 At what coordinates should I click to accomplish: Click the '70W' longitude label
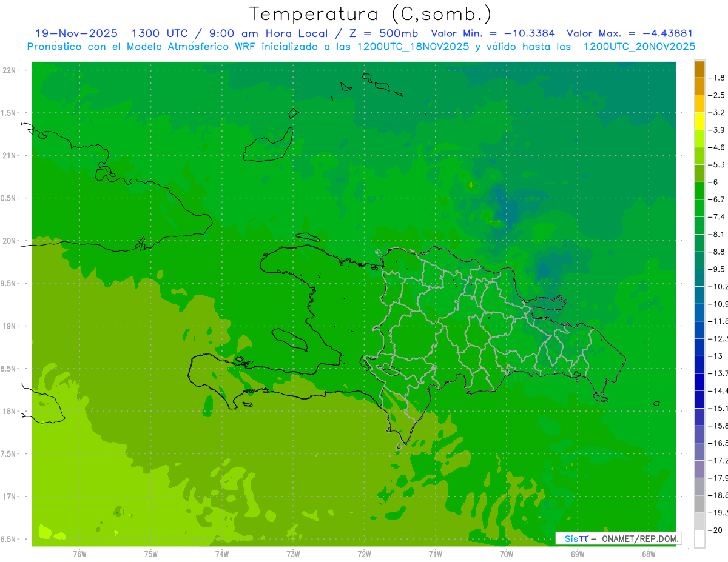(x=507, y=554)
